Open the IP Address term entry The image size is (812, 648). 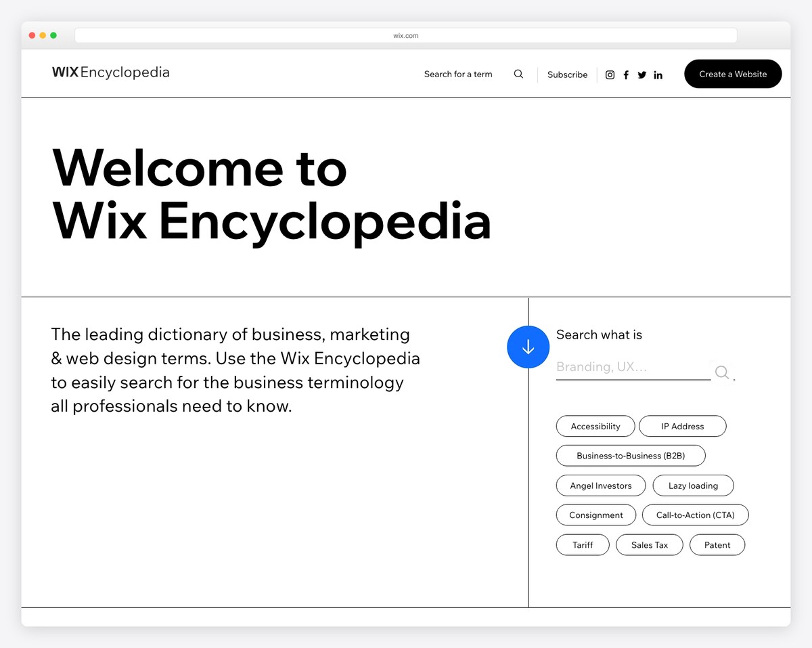(x=682, y=426)
